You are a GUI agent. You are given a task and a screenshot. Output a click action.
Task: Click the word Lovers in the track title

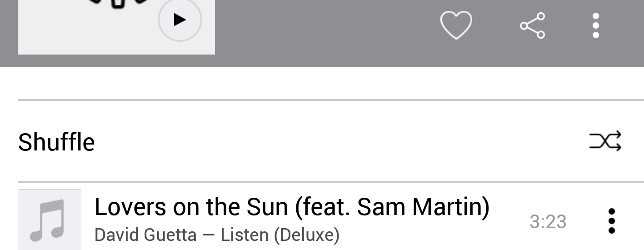pyautogui.click(x=130, y=207)
